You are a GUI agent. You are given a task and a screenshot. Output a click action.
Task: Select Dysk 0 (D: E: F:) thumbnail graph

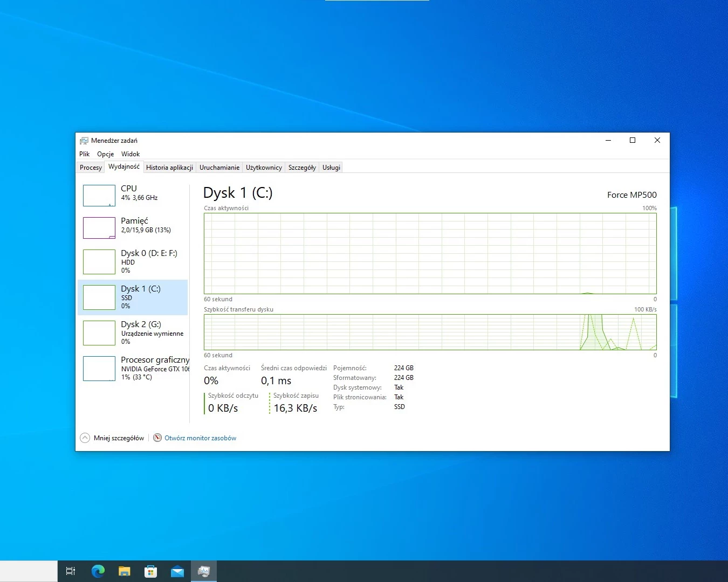click(99, 262)
